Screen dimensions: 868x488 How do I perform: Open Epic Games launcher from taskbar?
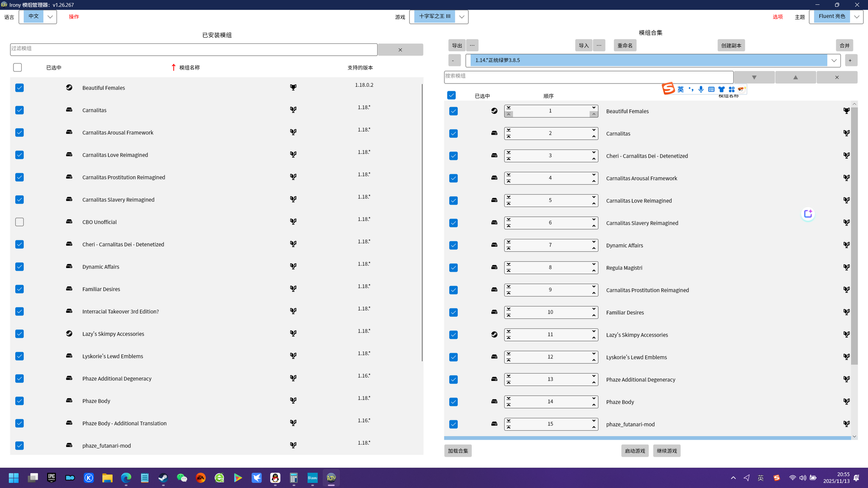coord(52,478)
